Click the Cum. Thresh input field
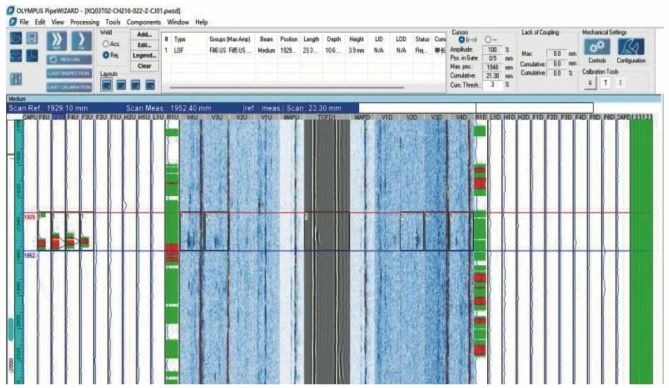Viewport: 669px width, 388px height. [493, 85]
